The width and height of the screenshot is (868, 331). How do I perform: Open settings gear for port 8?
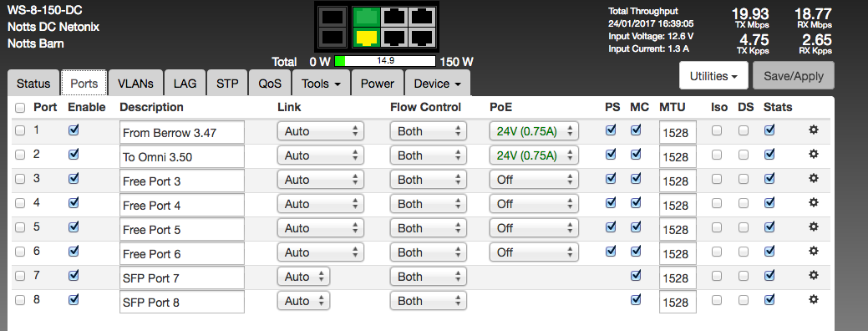pos(813,299)
